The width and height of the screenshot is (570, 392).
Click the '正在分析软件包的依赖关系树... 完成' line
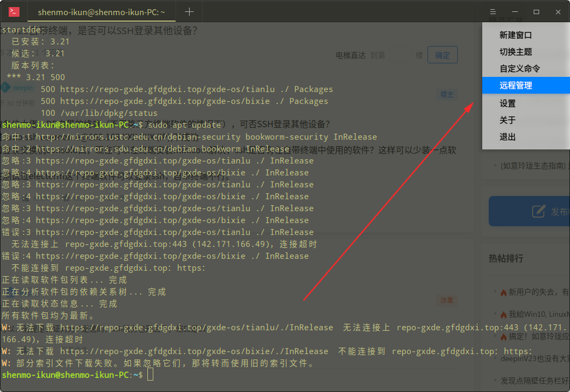[83, 292]
